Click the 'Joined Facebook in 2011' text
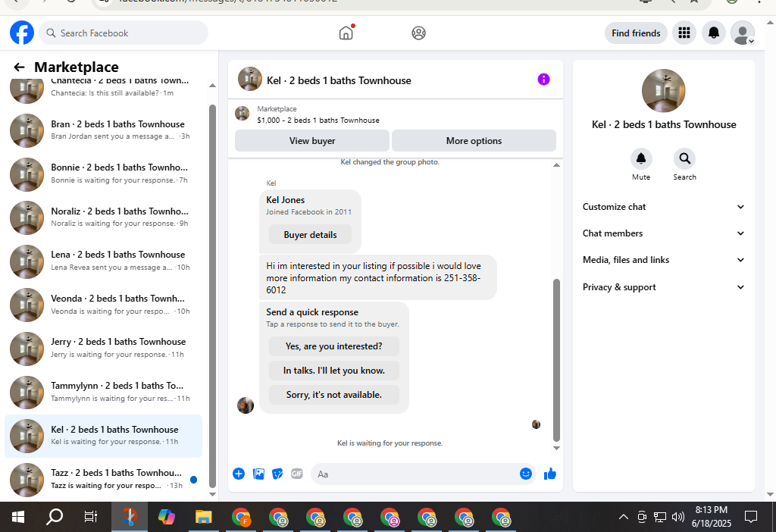 click(x=309, y=211)
